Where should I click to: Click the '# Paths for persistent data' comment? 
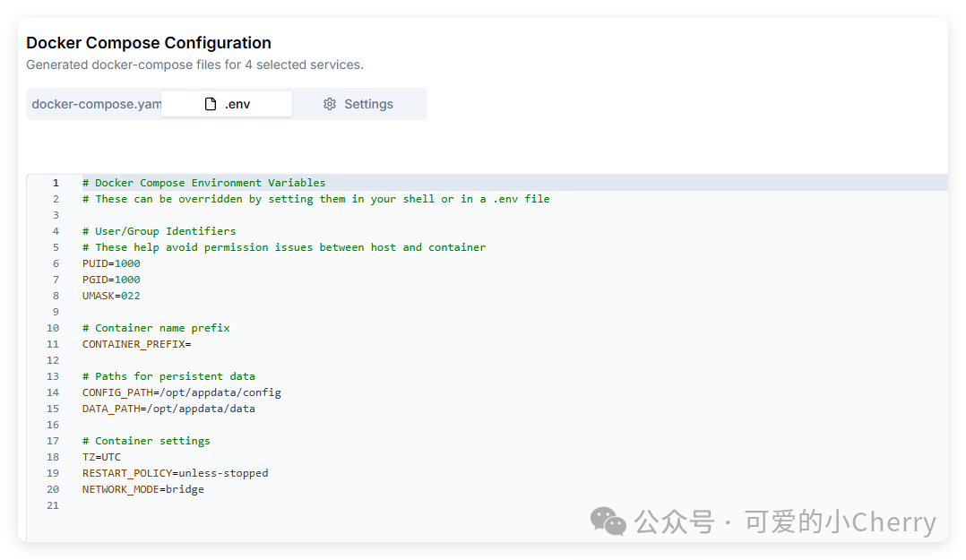pyautogui.click(x=168, y=376)
